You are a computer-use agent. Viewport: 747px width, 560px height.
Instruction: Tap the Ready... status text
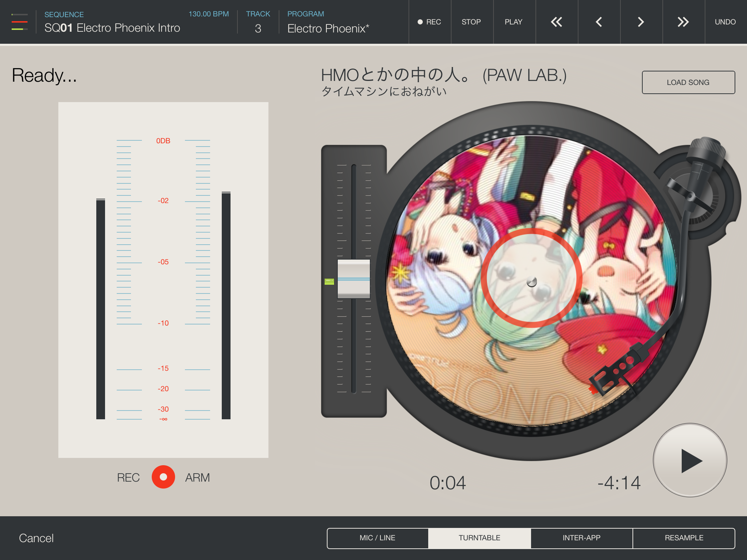(44, 75)
